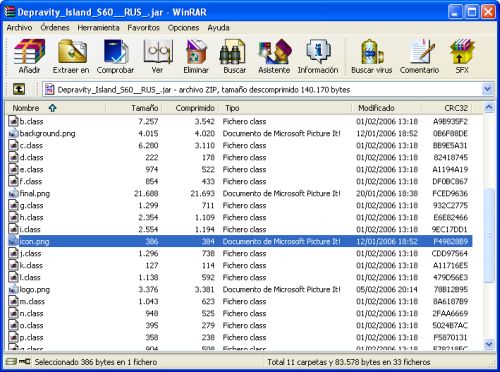Open the Órdenes menu
Screen dimensions: 500x372
coord(55,28)
